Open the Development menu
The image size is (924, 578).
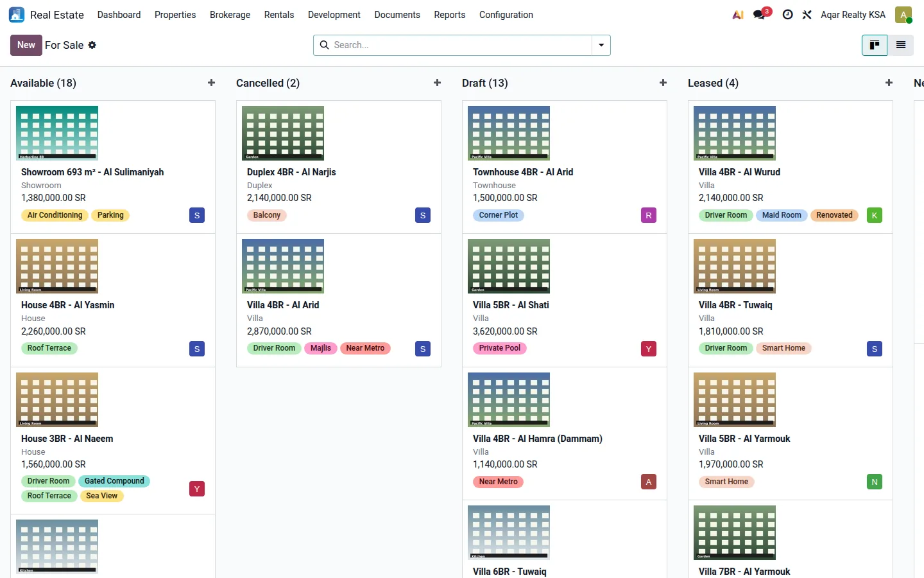click(334, 15)
